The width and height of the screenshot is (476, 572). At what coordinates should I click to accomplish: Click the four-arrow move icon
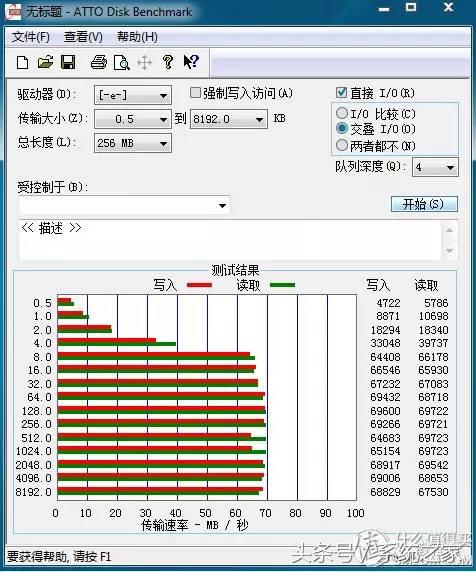point(144,63)
